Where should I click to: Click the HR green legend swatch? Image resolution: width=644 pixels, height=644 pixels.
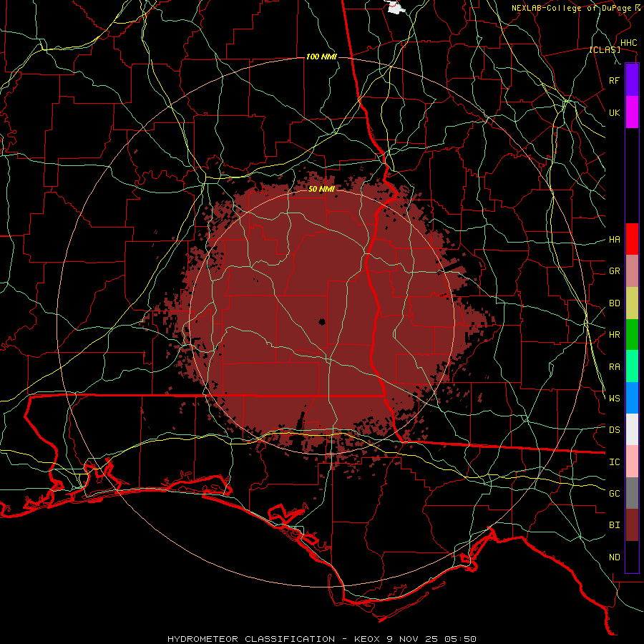[632, 335]
